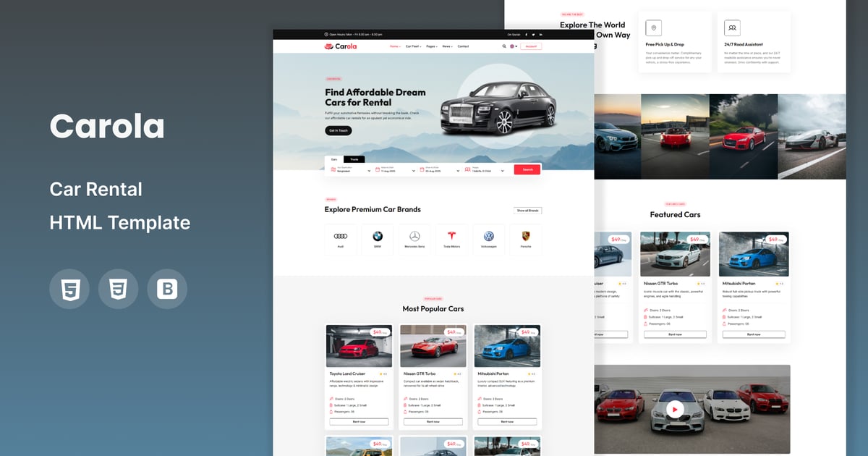The image size is (868, 456).
Task: Expand the News menu dropdown
Action: (448, 46)
